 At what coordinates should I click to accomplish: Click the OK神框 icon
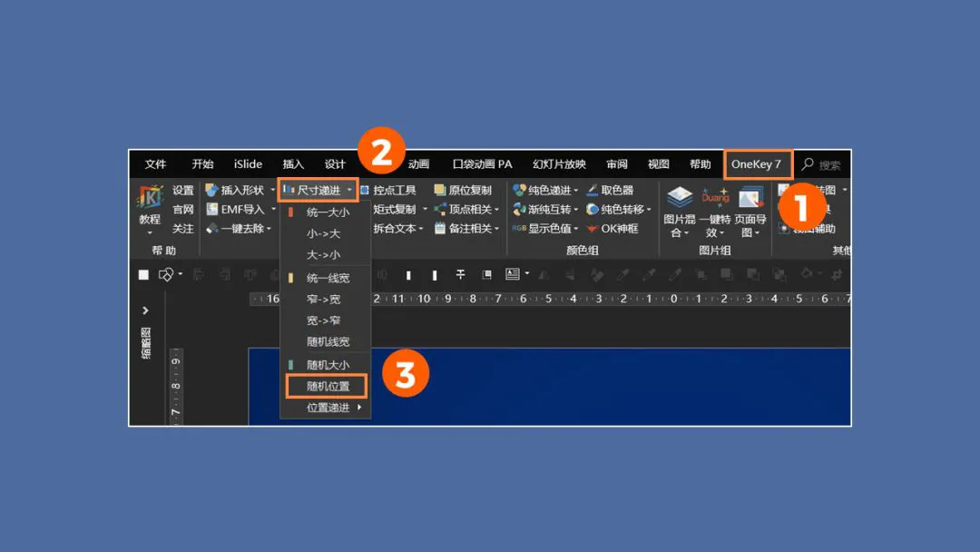pos(592,228)
